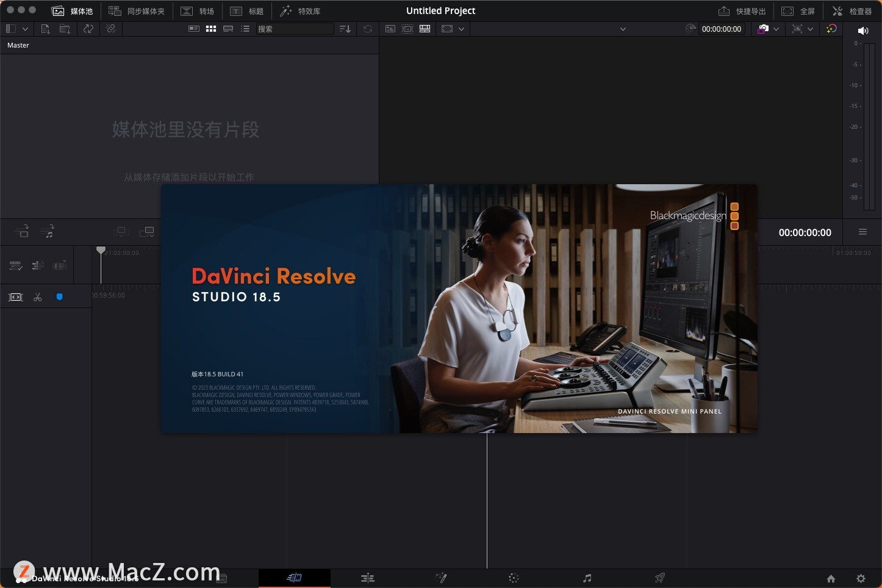Click the upper timeline playhead handle
The width and height of the screenshot is (882, 588).
[101, 250]
